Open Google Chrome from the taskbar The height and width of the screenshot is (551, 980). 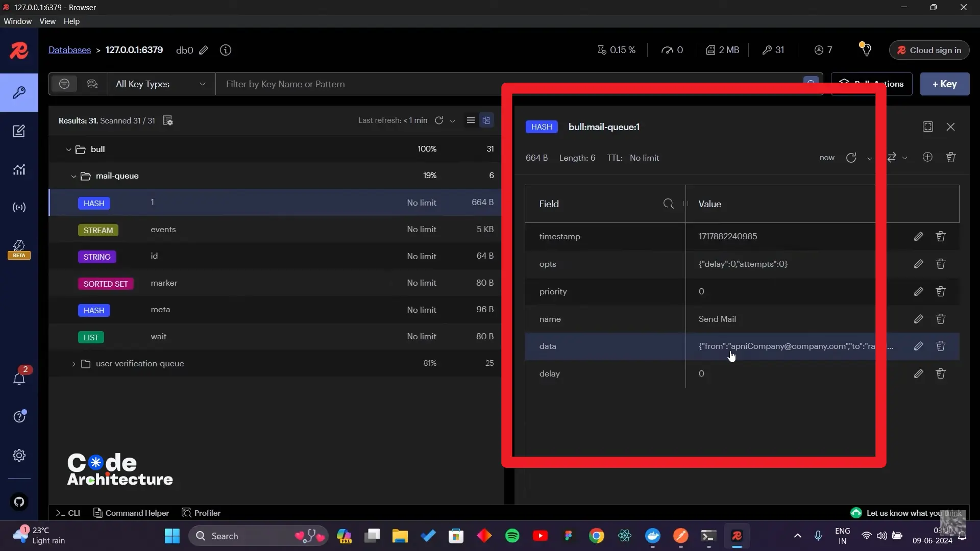click(596, 536)
